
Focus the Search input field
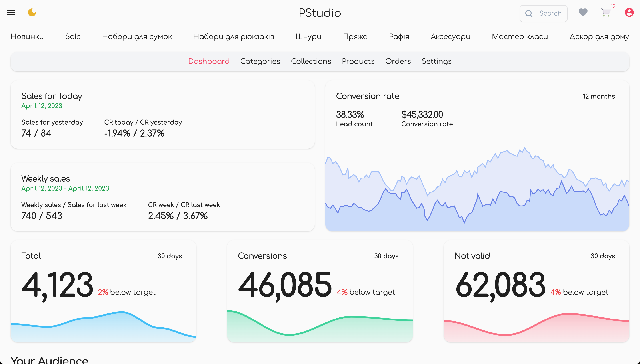click(543, 13)
